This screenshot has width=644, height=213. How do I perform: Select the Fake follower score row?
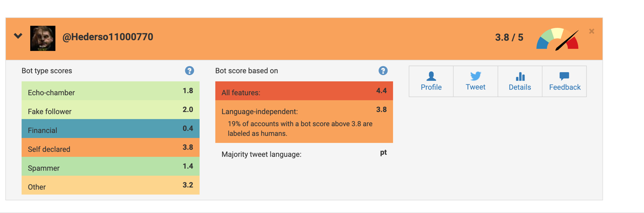(x=110, y=110)
